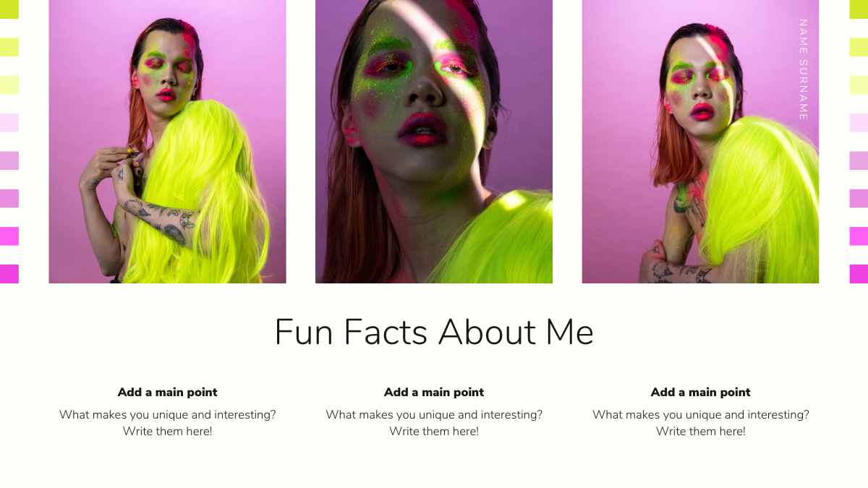Image resolution: width=868 pixels, height=488 pixels.
Task: Pick the topmost lime square on the left strip
Action: click(9, 9)
